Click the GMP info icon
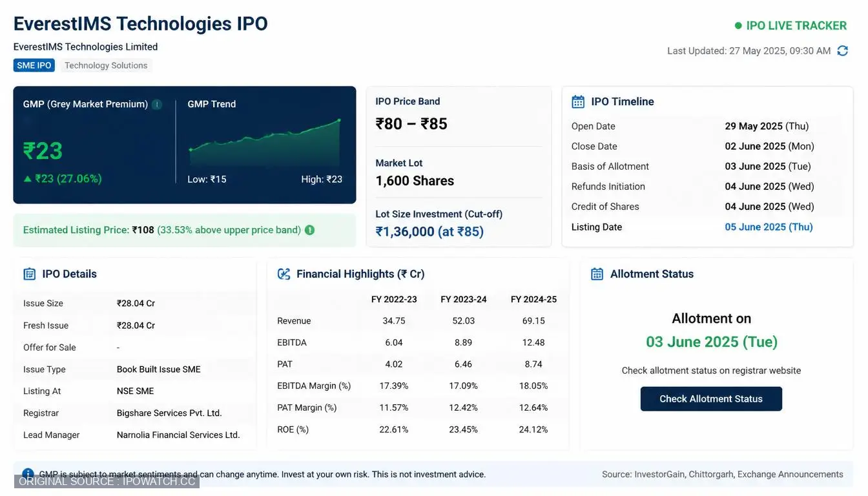 (x=157, y=104)
